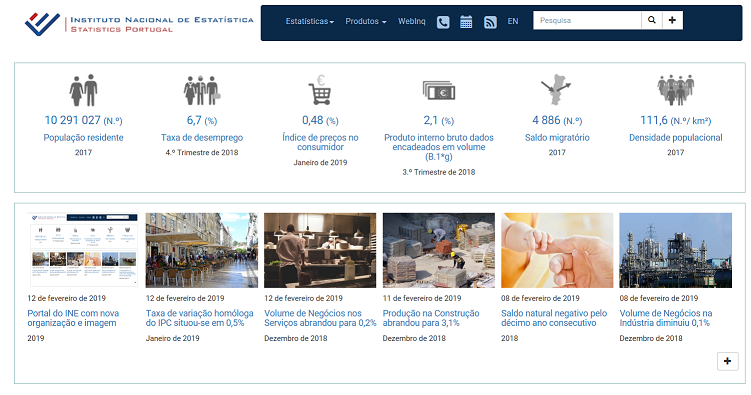Image resolution: width=751 pixels, height=395 pixels.
Task: Expand the Estatísticas dropdown menu
Action: point(309,21)
